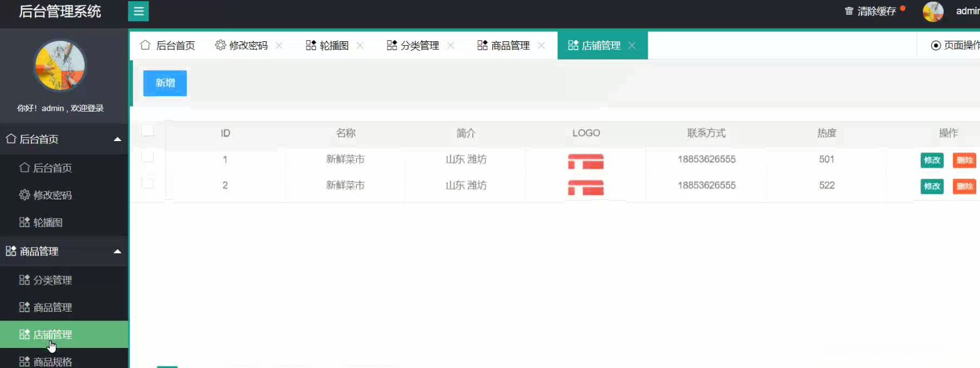This screenshot has height=368, width=980.
Task: Close the 分类管理 tab
Action: pyautogui.click(x=450, y=45)
